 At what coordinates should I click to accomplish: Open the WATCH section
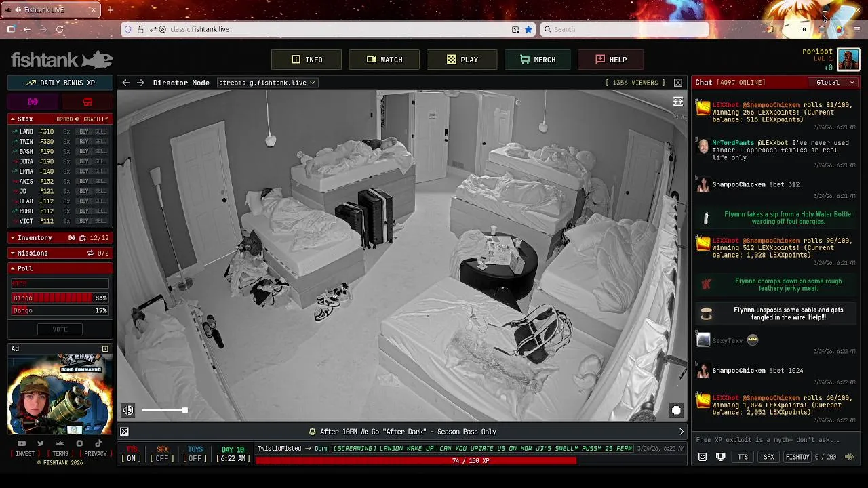pyautogui.click(x=384, y=60)
